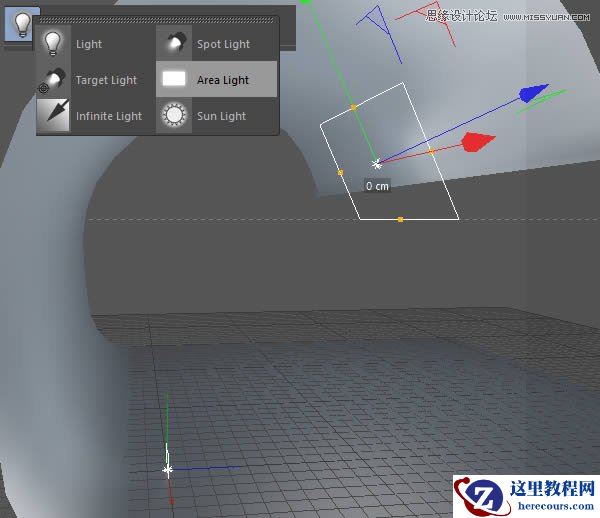The image size is (600, 518).
Task: Click the area light's right orange handle
Action: pos(432,152)
